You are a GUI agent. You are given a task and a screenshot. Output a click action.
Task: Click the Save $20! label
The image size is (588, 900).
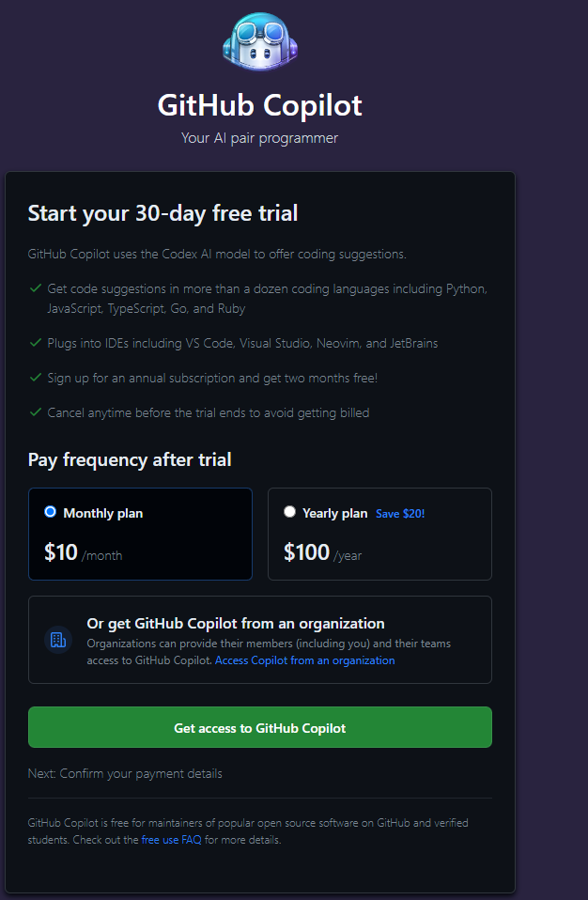[400, 514]
